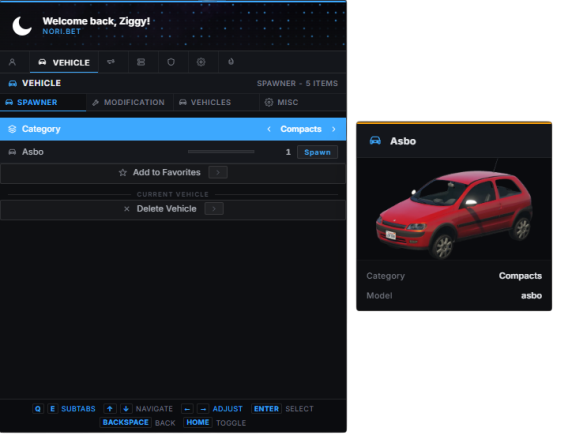The width and height of the screenshot is (568, 439).
Task: Open the flame tab icon
Action: pyautogui.click(x=231, y=62)
